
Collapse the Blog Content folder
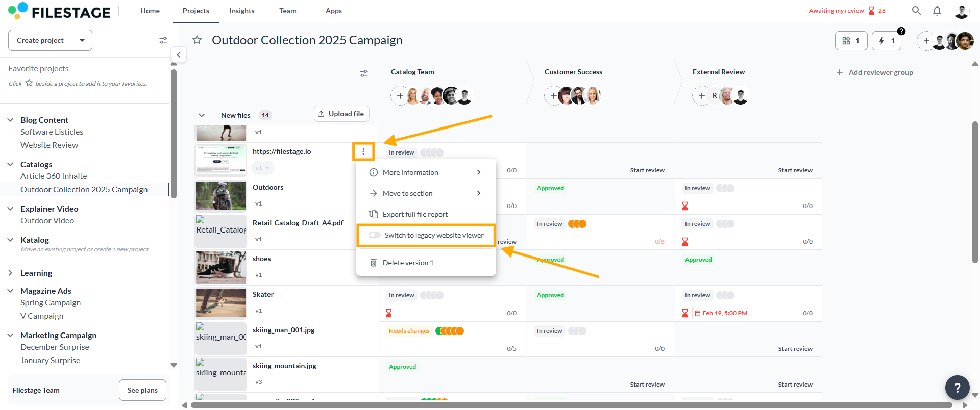coord(10,120)
